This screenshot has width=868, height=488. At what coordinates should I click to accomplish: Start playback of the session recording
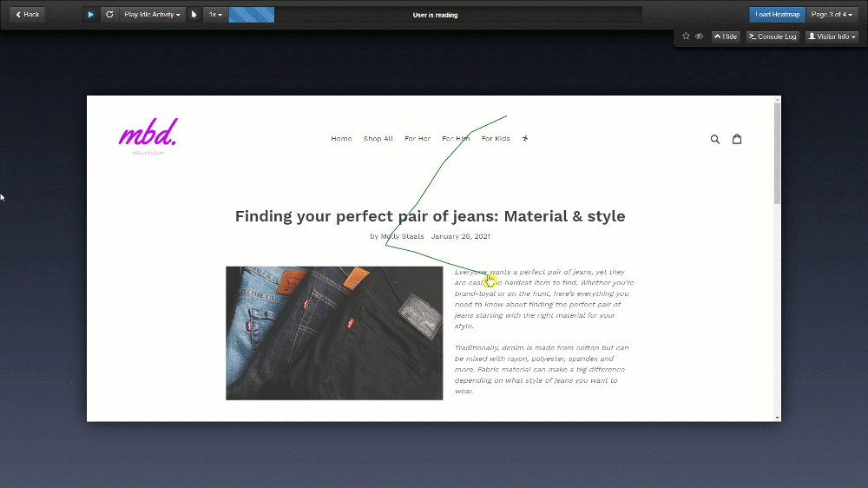click(x=91, y=15)
